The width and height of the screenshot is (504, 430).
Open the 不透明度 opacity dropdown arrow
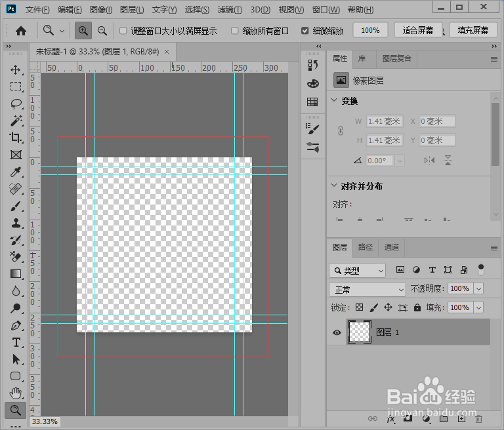point(478,288)
